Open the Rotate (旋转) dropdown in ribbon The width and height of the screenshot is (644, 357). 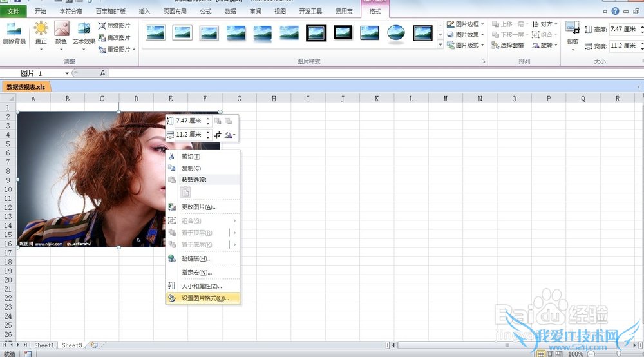coord(545,44)
